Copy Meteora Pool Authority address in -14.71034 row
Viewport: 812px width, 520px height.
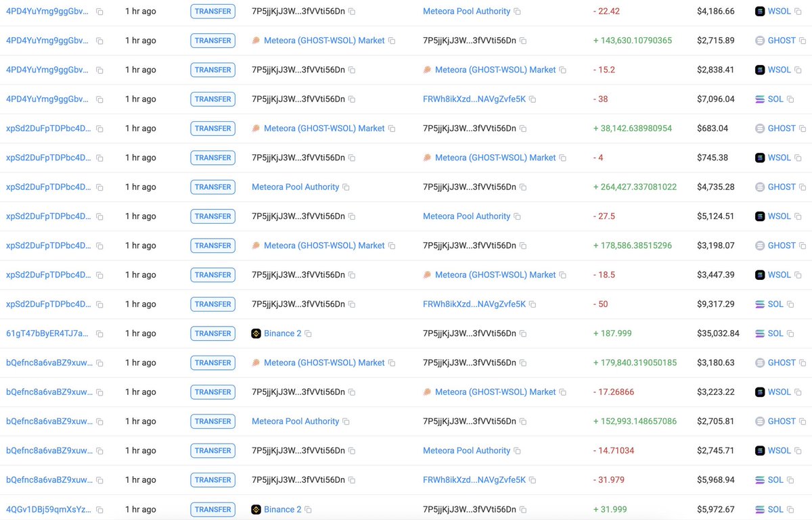[518, 451]
